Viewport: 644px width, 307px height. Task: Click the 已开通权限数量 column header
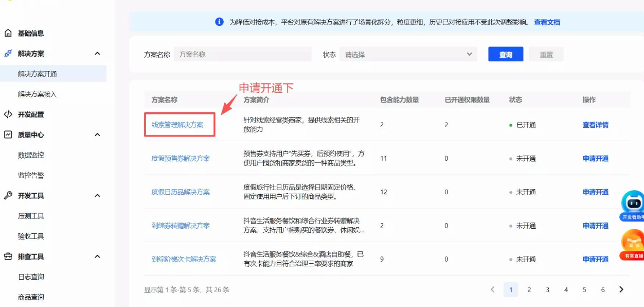pyautogui.click(x=467, y=99)
